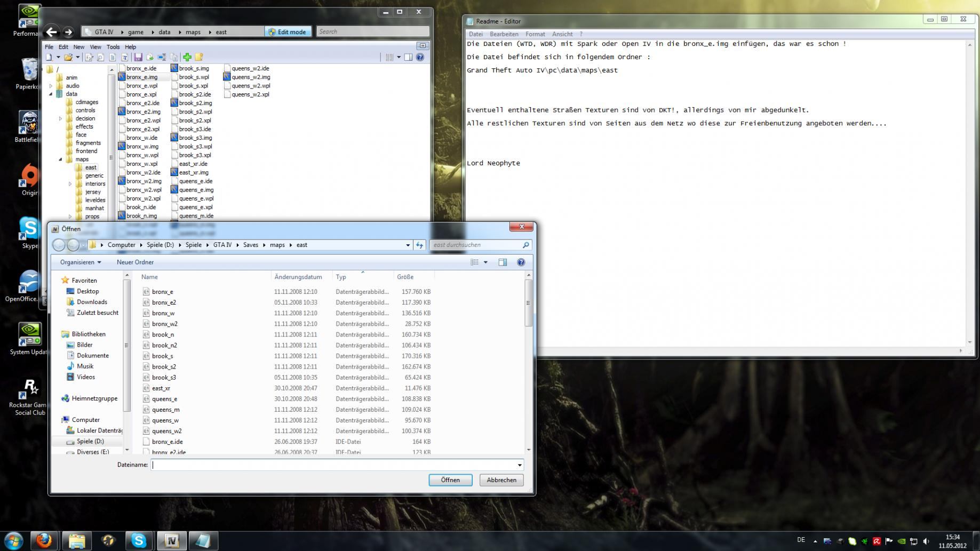This screenshot has height=551, width=980.
Task: Click the Windows Start button
Action: click(12, 540)
